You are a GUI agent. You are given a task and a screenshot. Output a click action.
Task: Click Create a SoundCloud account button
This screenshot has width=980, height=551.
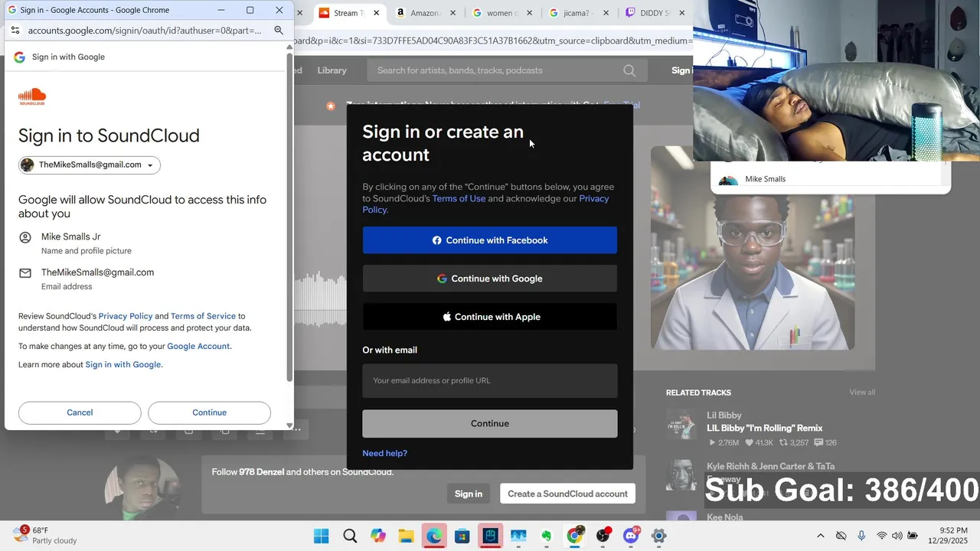567,494
